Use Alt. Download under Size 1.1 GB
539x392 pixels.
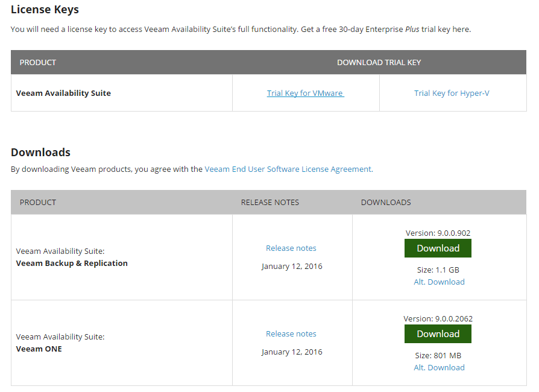coord(439,282)
